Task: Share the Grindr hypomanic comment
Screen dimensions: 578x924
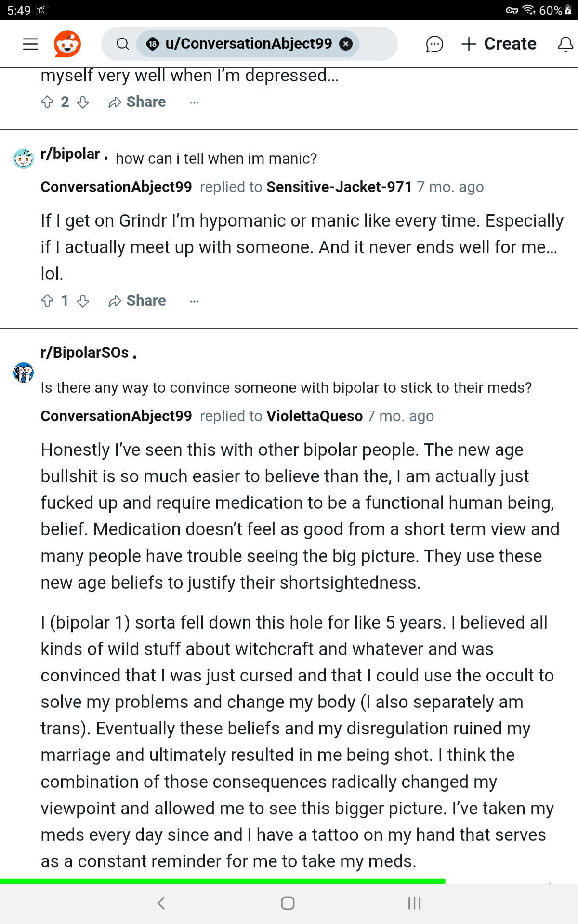Action: (x=137, y=301)
